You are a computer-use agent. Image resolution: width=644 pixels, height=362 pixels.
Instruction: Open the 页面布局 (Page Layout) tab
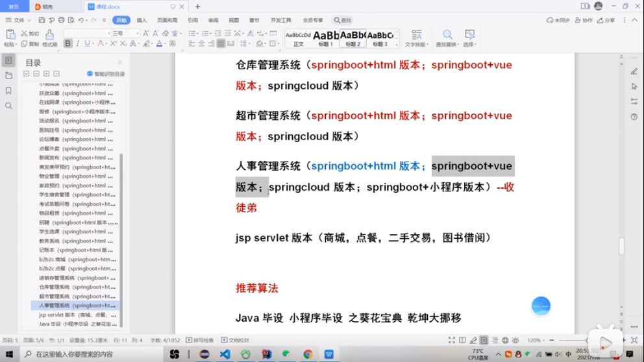point(167,20)
